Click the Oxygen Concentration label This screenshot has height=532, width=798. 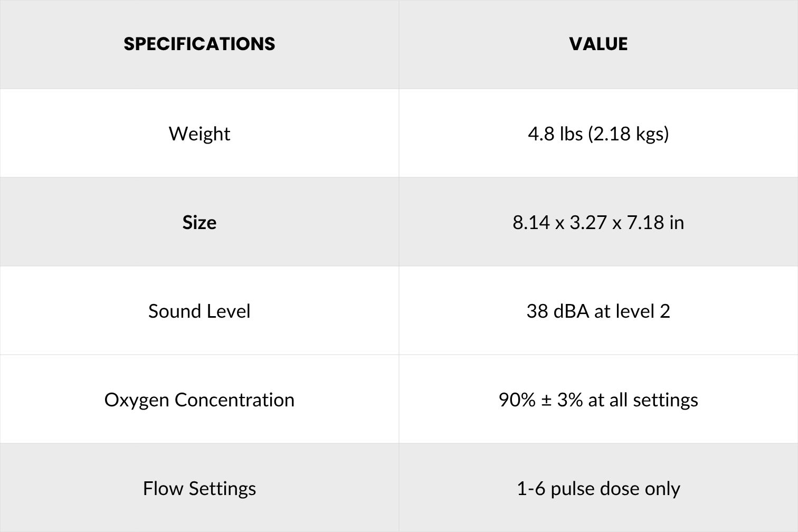pyautogui.click(x=199, y=400)
